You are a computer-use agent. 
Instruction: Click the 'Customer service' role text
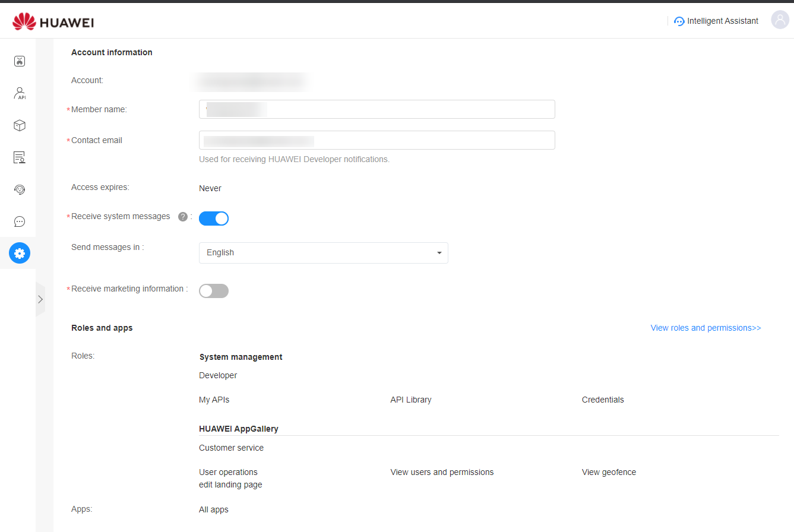231,448
